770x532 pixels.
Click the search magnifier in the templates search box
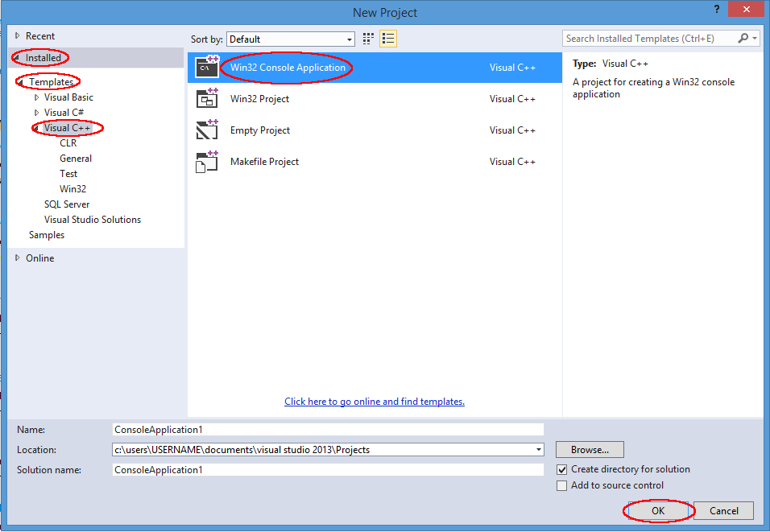click(743, 38)
